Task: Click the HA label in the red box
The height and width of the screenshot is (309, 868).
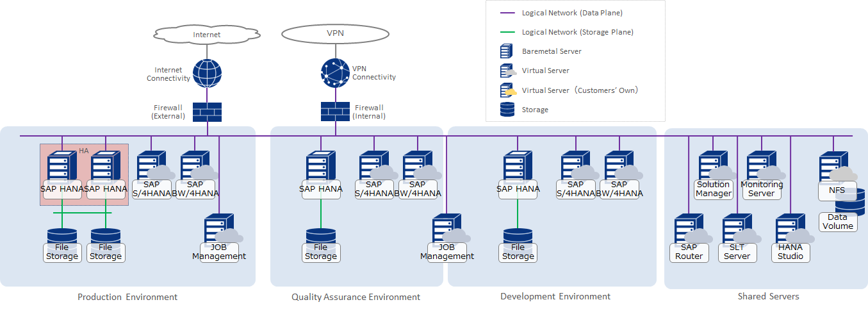Action: 84,151
